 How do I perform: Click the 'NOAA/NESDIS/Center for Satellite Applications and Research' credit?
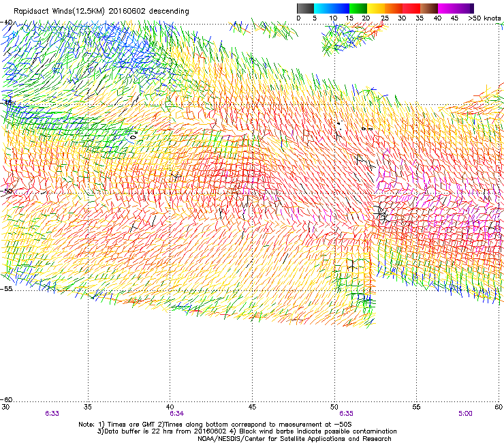pyautogui.click(x=294, y=439)
